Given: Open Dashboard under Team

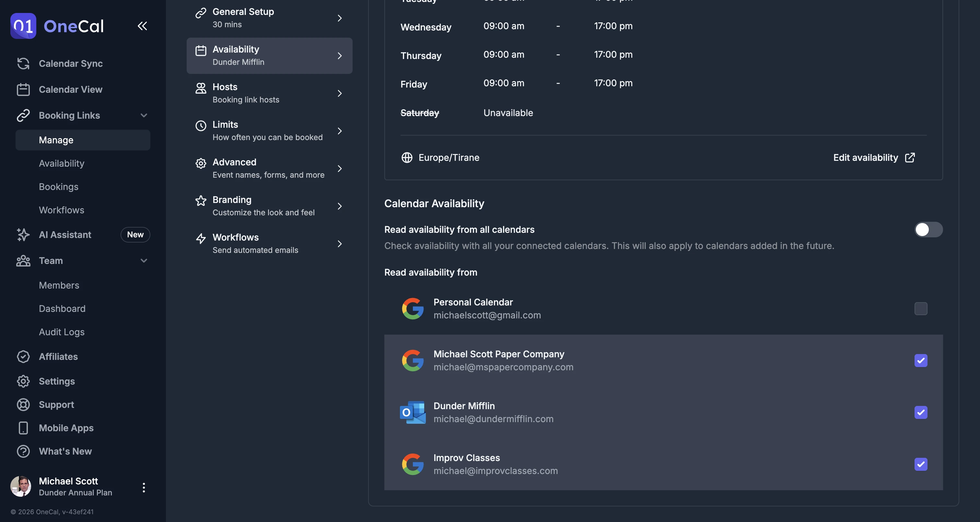Looking at the screenshot, I should (62, 309).
